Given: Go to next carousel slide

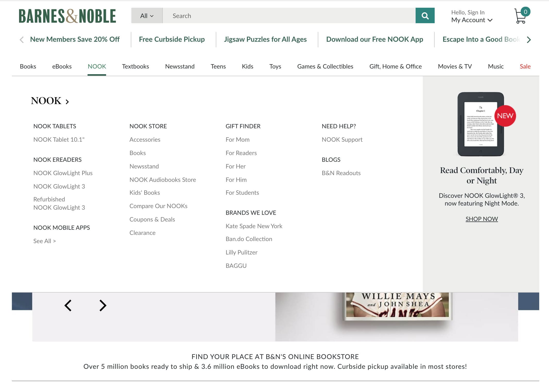Looking at the screenshot, I should [x=103, y=305].
